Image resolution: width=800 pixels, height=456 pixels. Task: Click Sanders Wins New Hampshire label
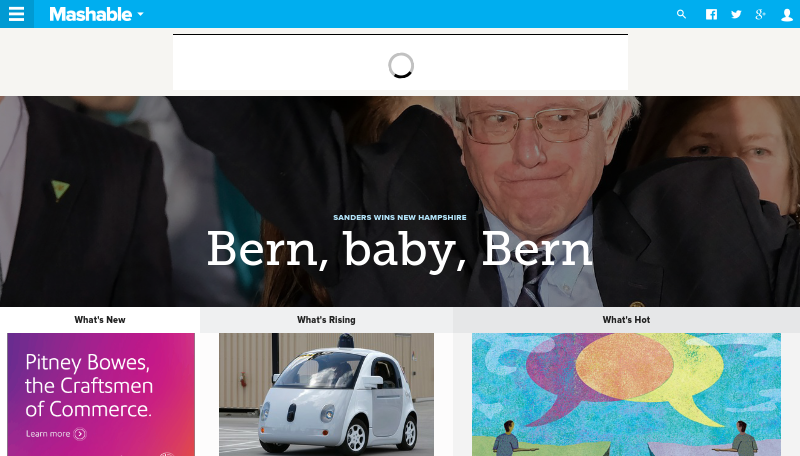pos(399,217)
